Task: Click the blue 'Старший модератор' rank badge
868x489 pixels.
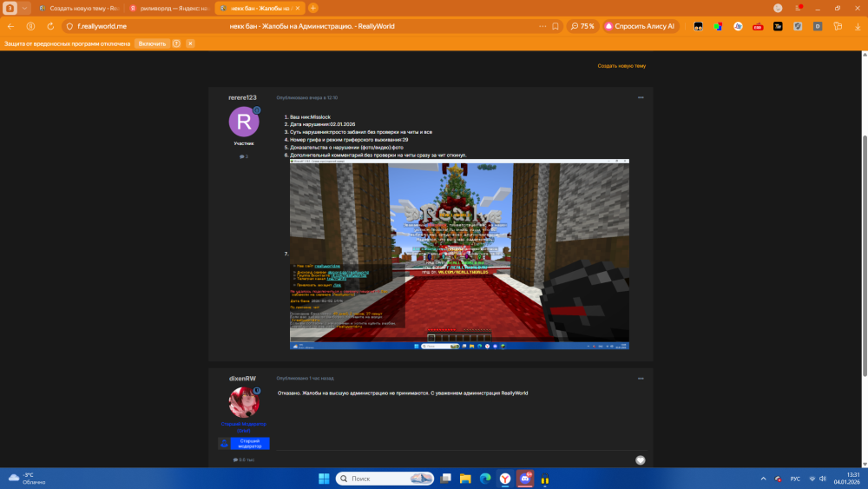Action: tap(244, 444)
